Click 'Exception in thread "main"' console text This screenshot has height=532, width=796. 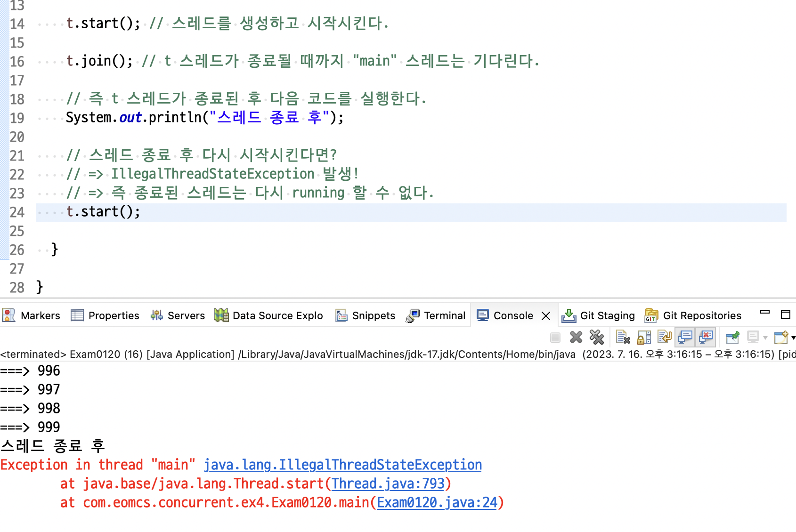point(97,465)
